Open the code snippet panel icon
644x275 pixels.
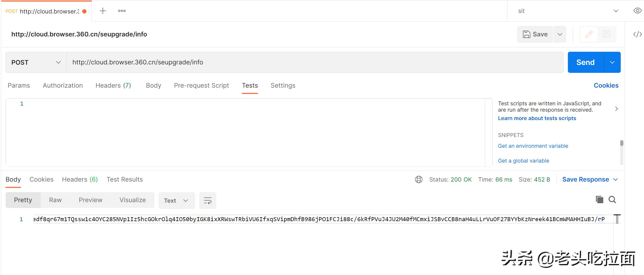(x=637, y=34)
